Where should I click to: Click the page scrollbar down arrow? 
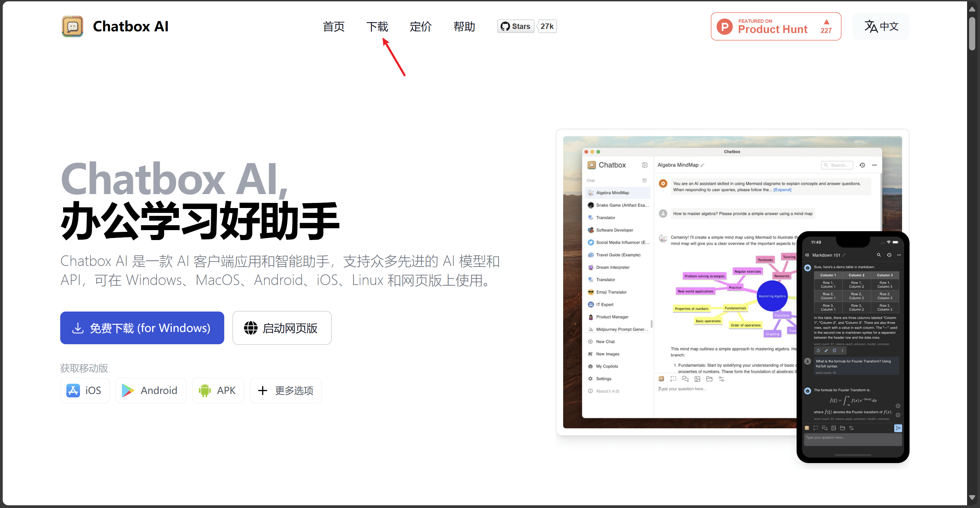(x=972, y=497)
